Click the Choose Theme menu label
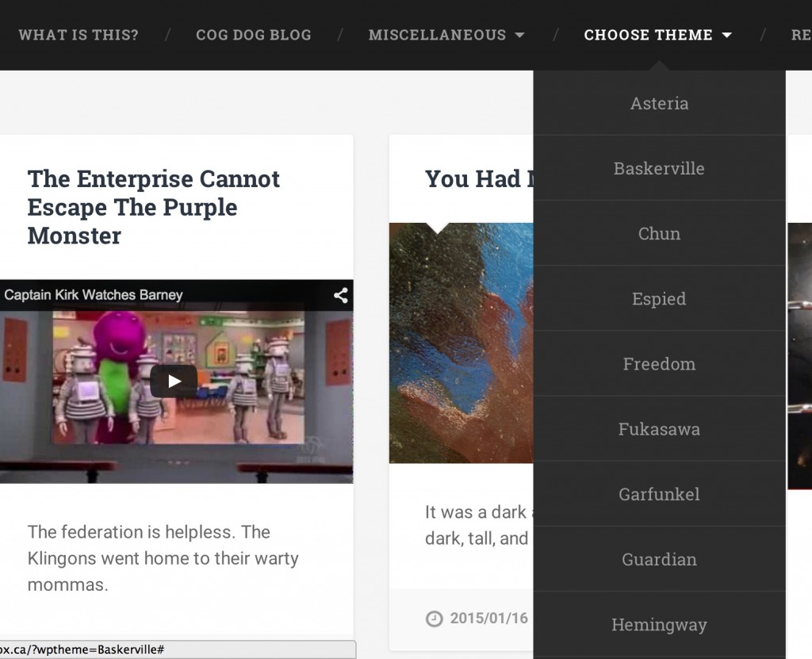This screenshot has width=812, height=659. 649,35
